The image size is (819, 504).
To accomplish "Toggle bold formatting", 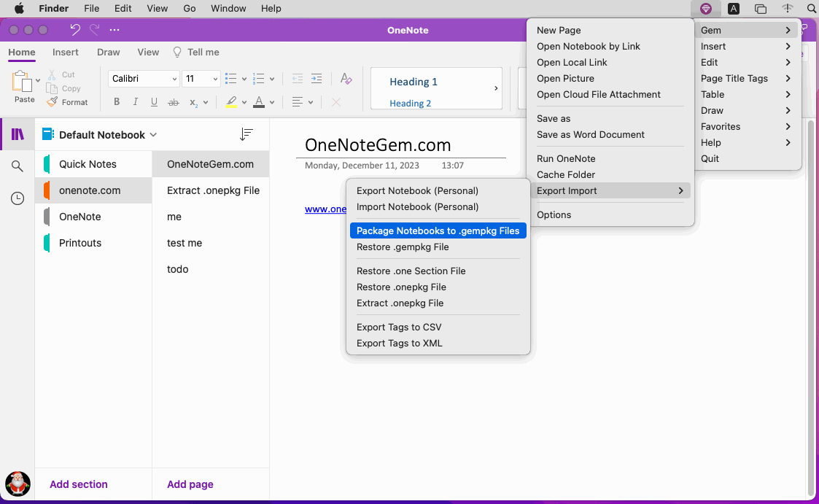I will (117, 102).
